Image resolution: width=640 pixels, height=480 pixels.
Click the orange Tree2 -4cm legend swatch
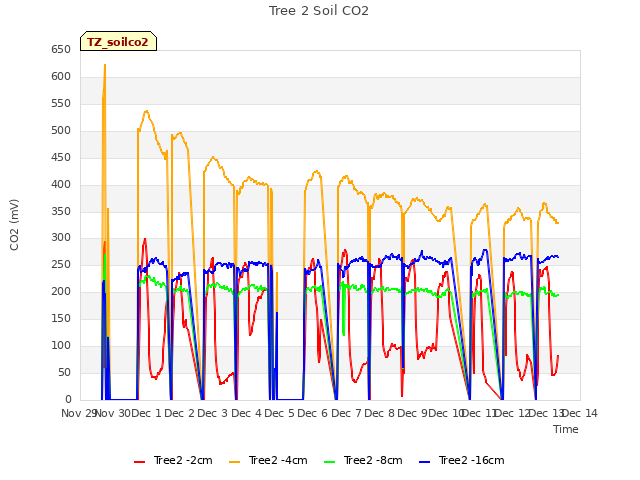[x=235, y=462]
